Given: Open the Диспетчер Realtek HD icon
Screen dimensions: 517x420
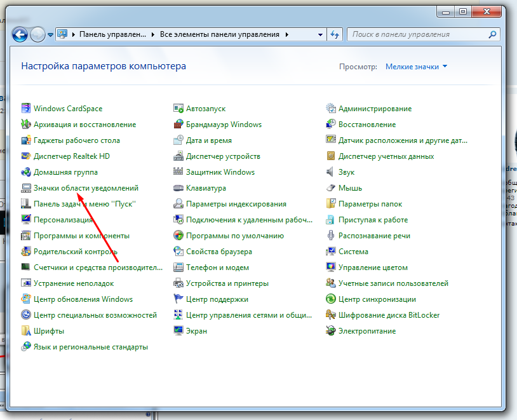Looking at the screenshot, I should (25, 156).
